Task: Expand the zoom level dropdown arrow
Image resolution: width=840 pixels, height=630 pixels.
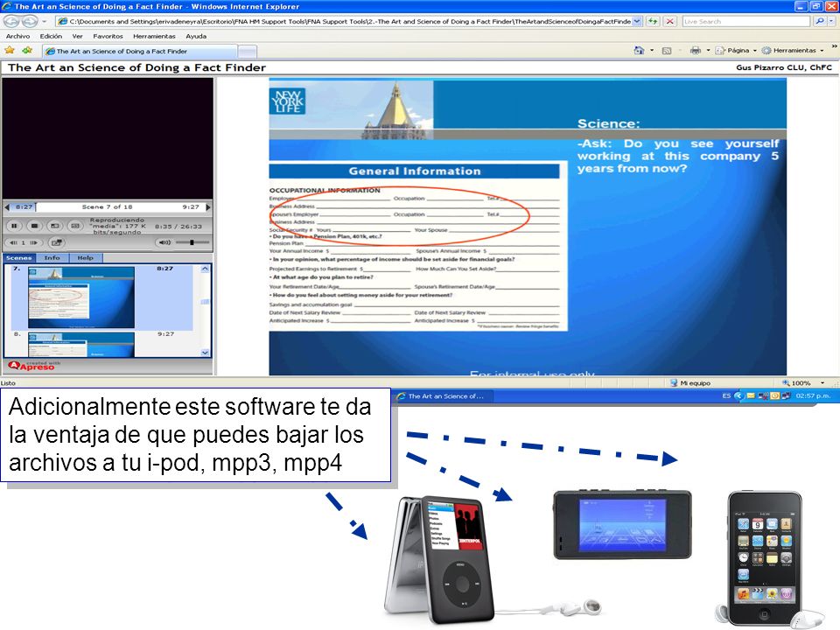Action: tap(822, 383)
